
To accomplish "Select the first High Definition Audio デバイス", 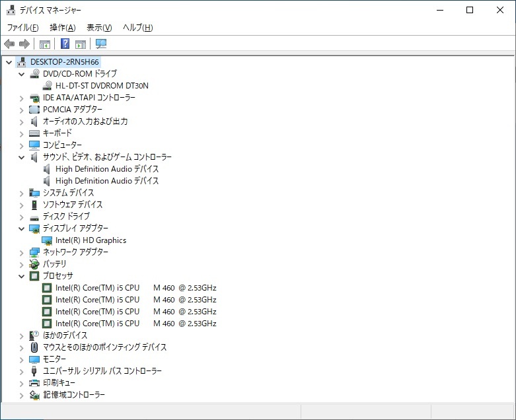I will [x=107, y=168].
